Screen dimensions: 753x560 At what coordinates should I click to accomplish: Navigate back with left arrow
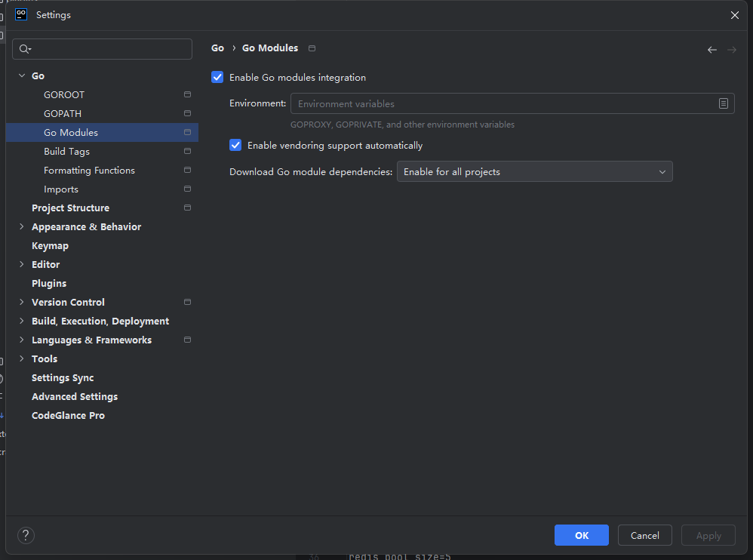(x=712, y=50)
